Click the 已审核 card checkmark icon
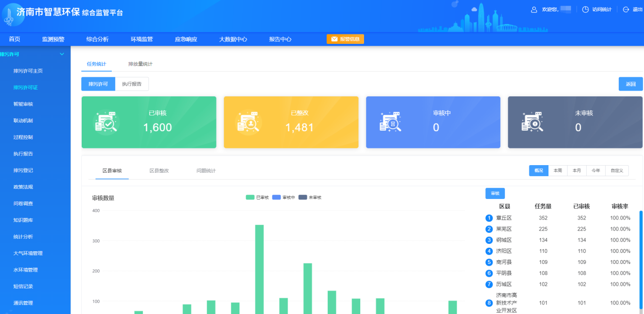 106,122
